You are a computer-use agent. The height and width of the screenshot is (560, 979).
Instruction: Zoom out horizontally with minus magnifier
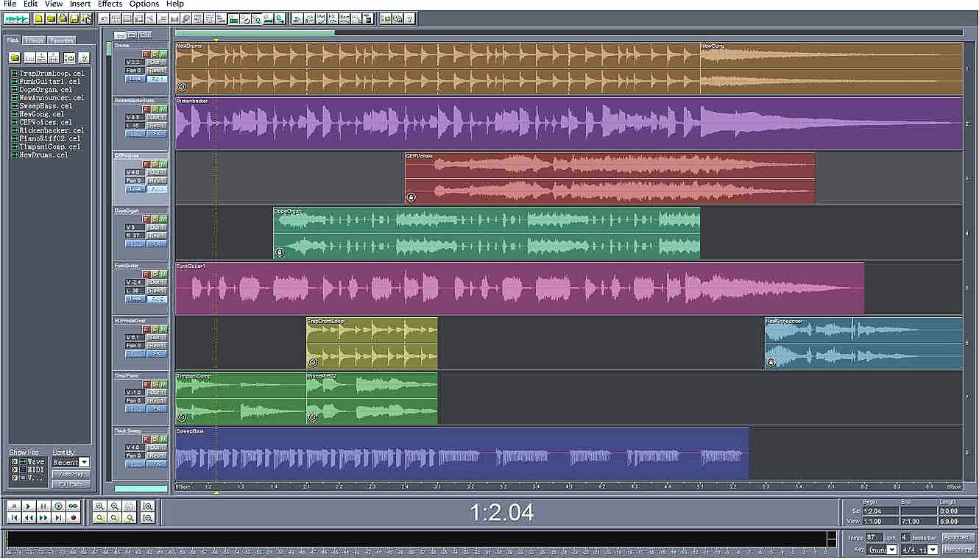click(115, 506)
